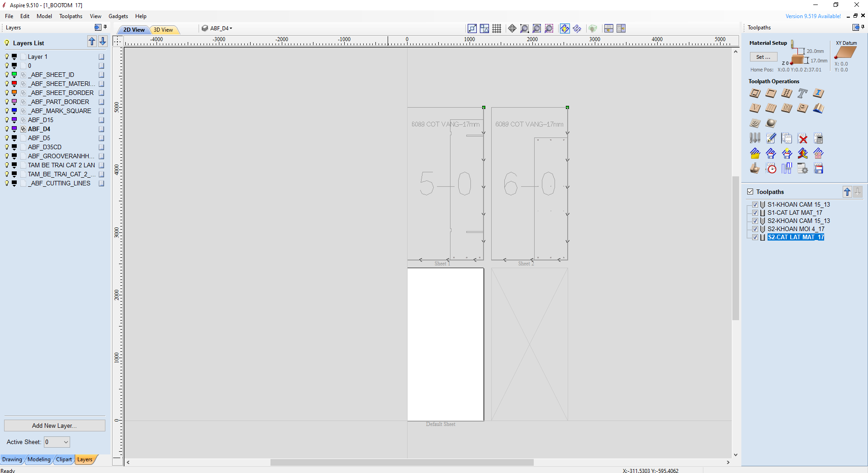Screen dimensions: 868x473
Task: Select the Pan view tool
Action: click(512, 28)
